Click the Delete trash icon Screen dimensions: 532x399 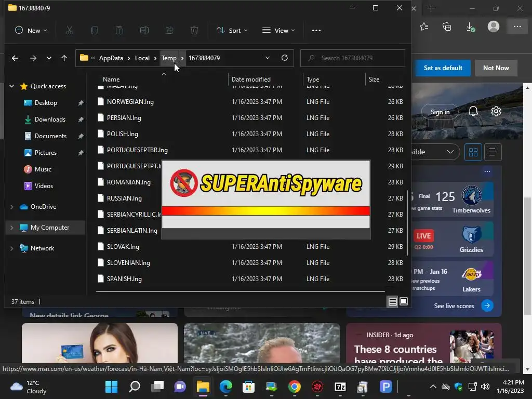coord(194,30)
